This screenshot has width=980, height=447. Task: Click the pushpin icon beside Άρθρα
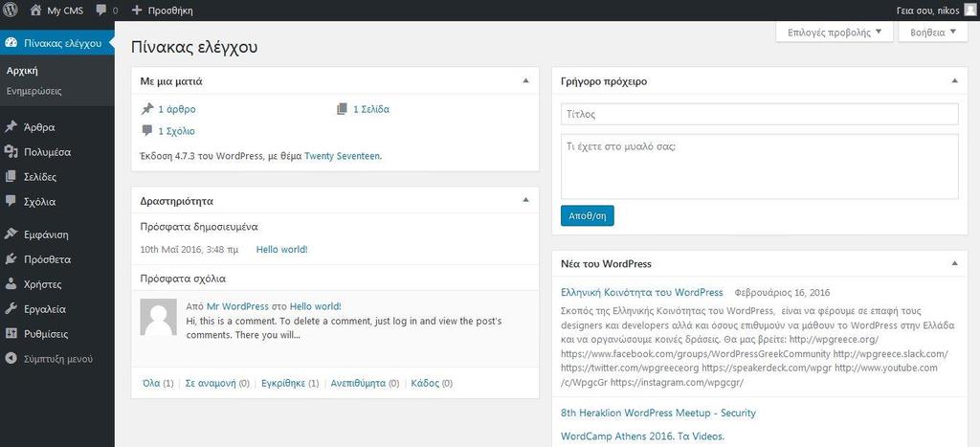coord(10,127)
